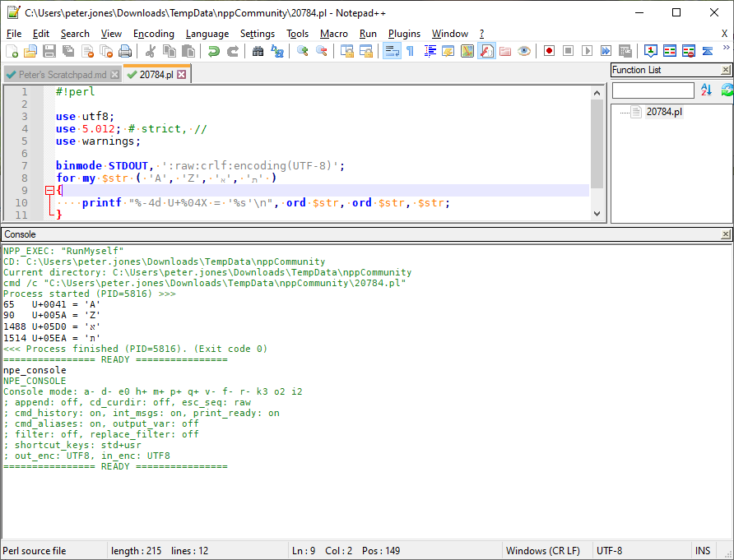Image resolution: width=734 pixels, height=560 pixels.
Task: Create a new file with New icon
Action: [12, 51]
